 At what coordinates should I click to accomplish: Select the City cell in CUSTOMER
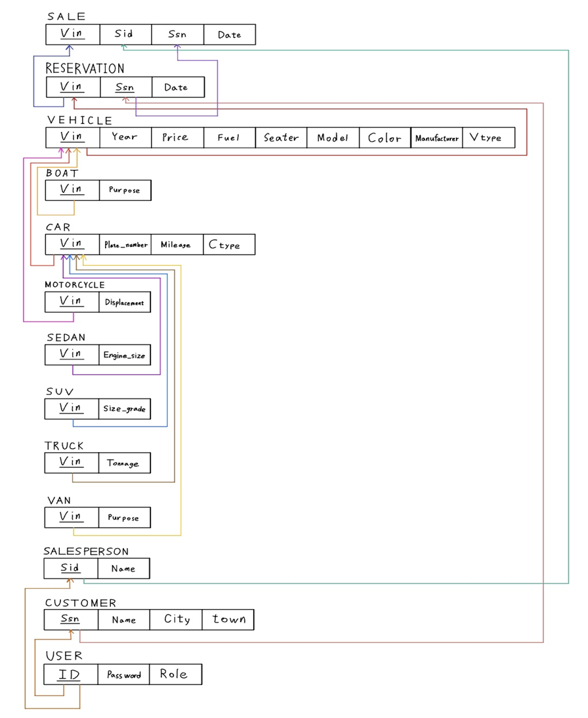pos(176,620)
